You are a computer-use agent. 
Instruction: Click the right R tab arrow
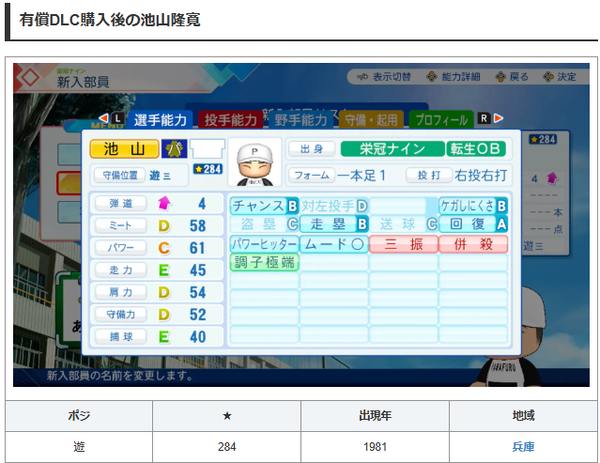[498, 118]
